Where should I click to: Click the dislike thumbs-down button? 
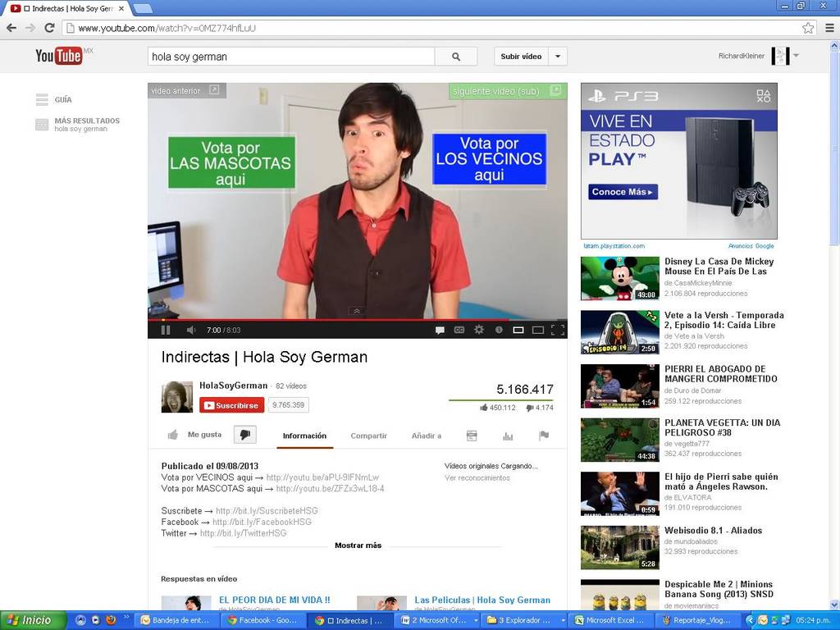[244, 435]
